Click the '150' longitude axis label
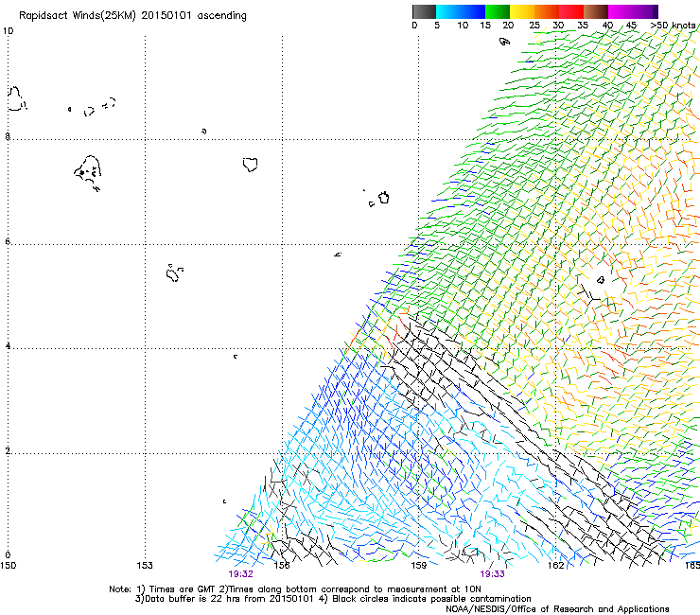This screenshot has width=700, height=615. click(x=8, y=566)
